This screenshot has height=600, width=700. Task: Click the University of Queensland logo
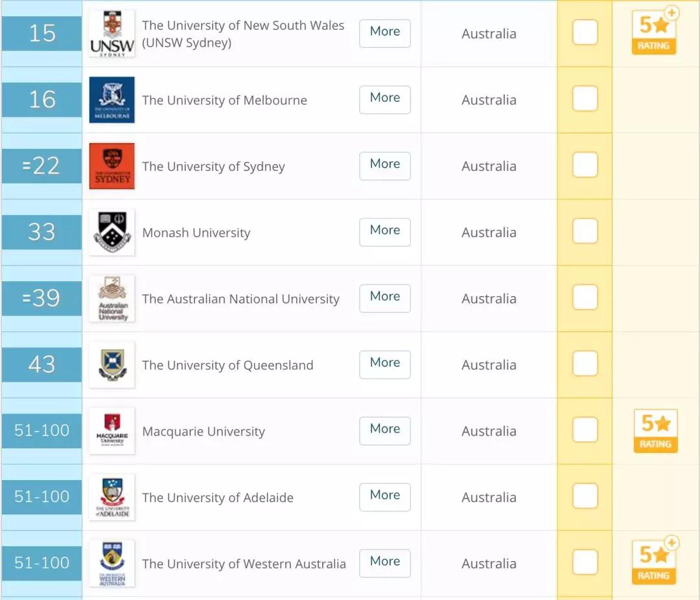point(112,365)
